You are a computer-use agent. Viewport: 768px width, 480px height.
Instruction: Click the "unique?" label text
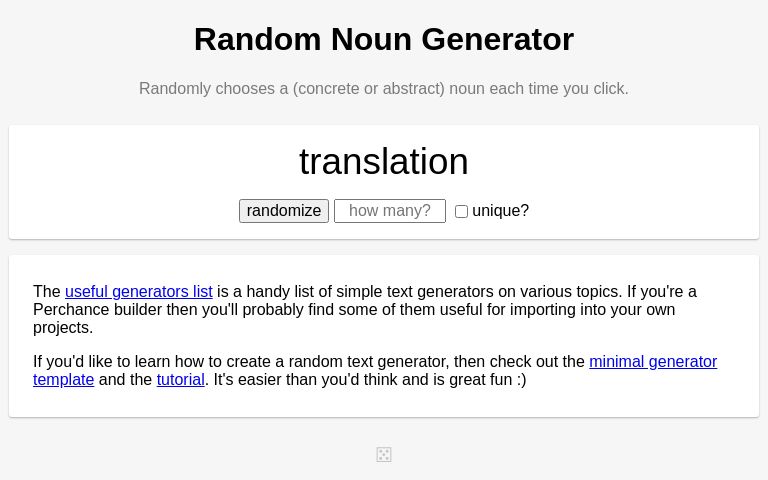pyautogui.click(x=500, y=211)
